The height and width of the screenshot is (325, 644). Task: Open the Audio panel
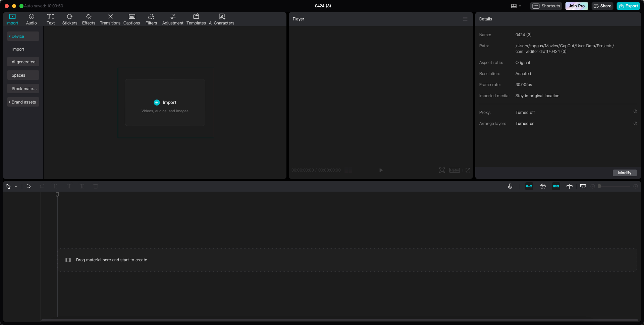coord(31,19)
